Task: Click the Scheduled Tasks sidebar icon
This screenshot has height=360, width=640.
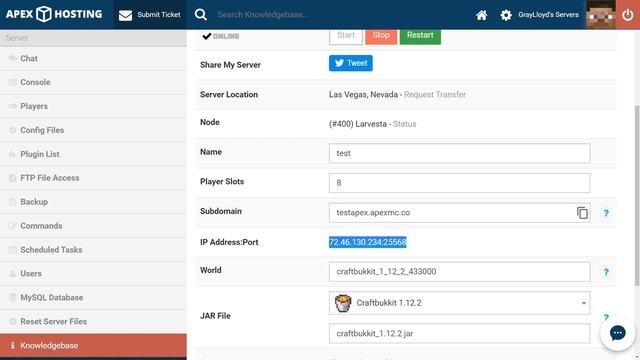Action: 13,250
